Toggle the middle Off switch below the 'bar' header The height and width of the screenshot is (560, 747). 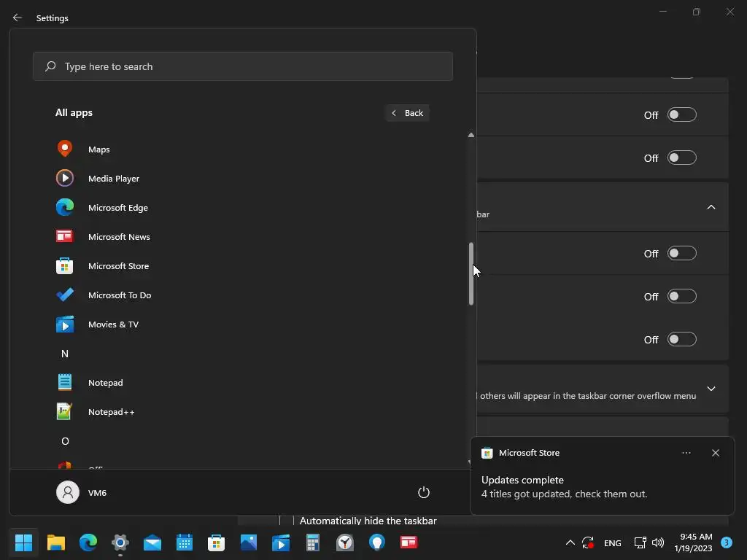[x=682, y=296]
